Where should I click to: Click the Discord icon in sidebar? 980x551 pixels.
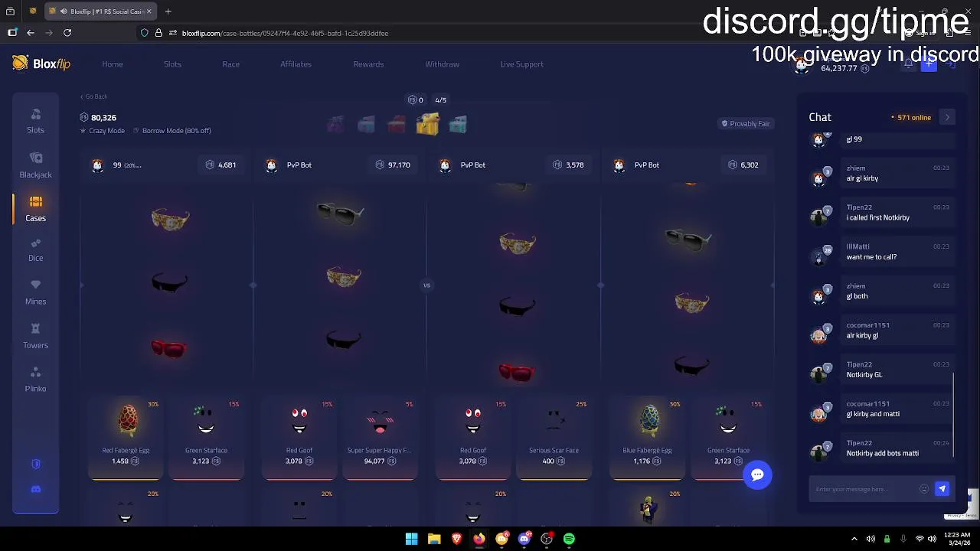tap(35, 489)
